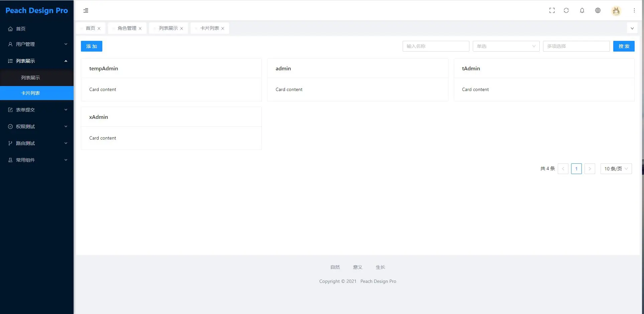Select 卡片列表 sidebar item

point(37,93)
